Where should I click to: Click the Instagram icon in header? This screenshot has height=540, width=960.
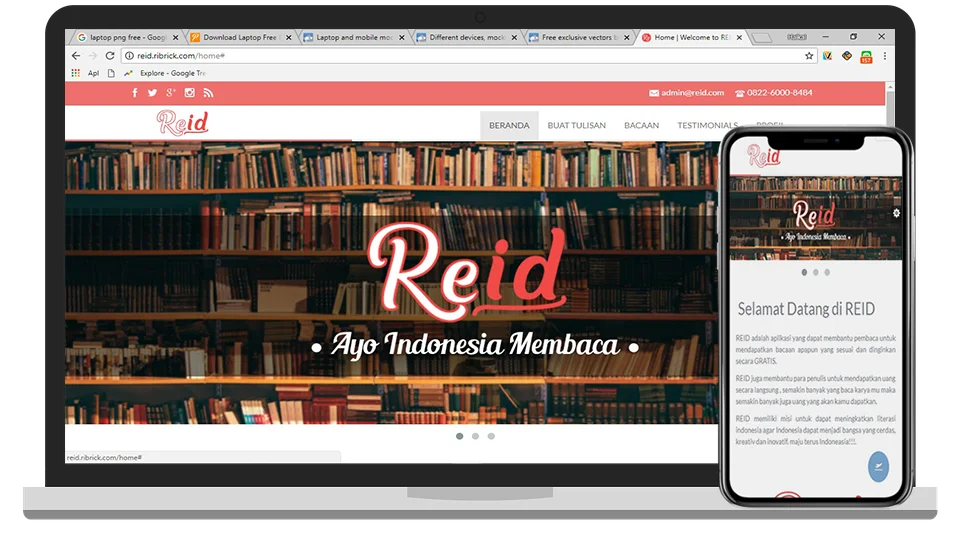click(189, 93)
